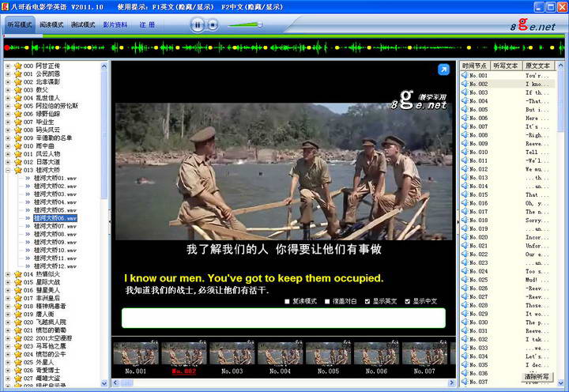The width and height of the screenshot is (569, 392).
Task: Toggle the 复读模式 checkbox
Action: click(287, 301)
